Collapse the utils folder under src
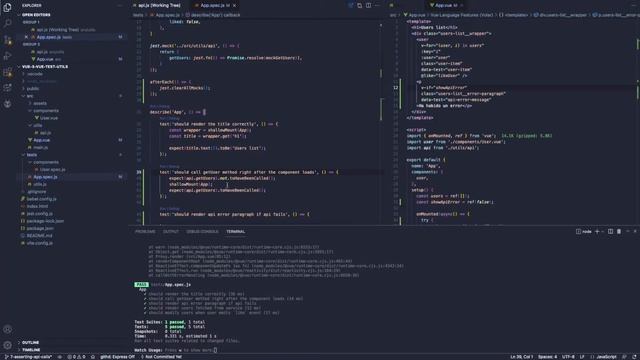Screen dimensions: 640x360 click(x=38, y=125)
